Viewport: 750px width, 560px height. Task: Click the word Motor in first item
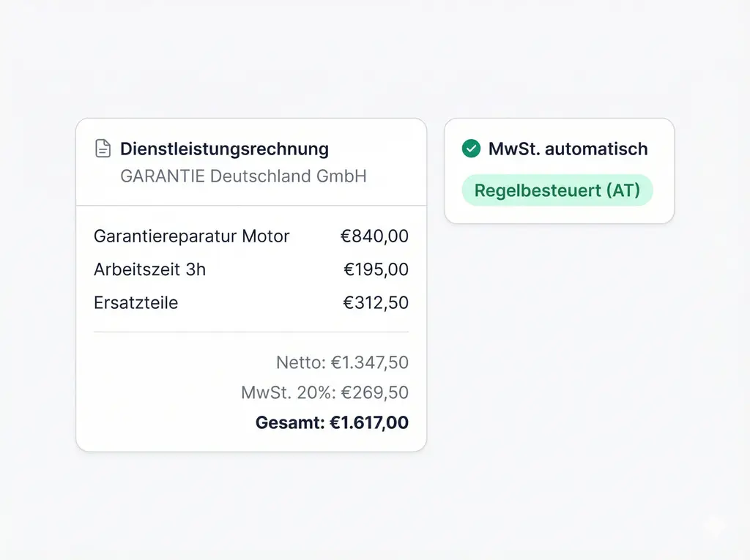click(x=266, y=236)
